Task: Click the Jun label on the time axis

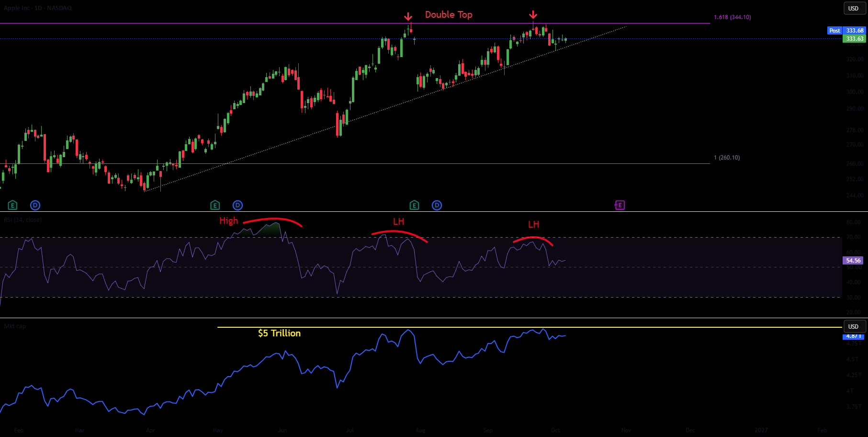Action: [282, 430]
